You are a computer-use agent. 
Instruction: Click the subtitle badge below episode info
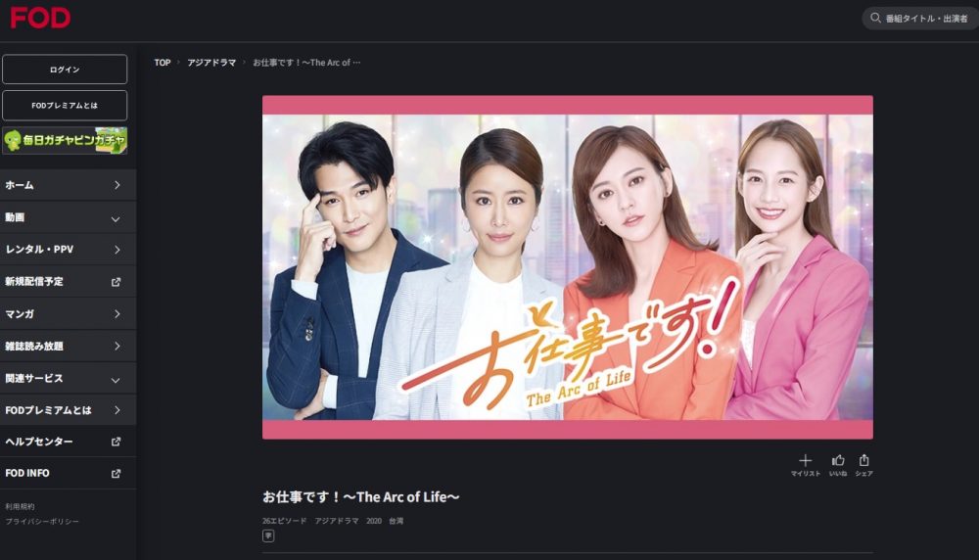[268, 536]
